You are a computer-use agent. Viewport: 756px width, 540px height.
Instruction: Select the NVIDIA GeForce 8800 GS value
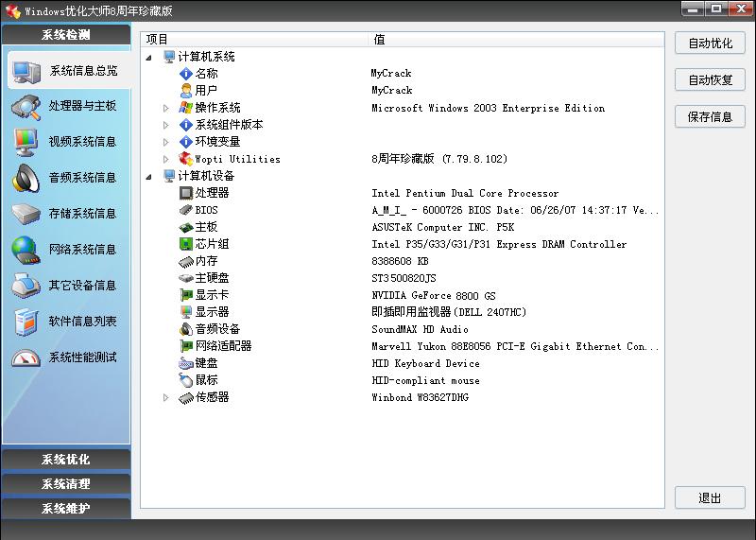[x=434, y=295]
